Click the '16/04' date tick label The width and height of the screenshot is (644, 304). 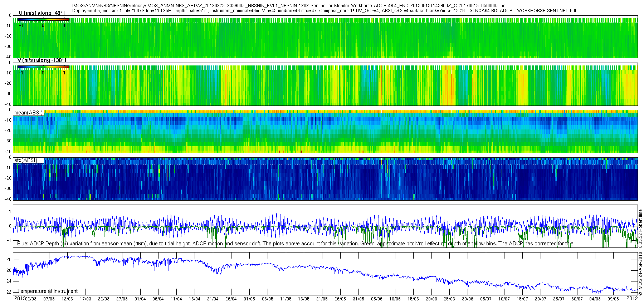195,299
